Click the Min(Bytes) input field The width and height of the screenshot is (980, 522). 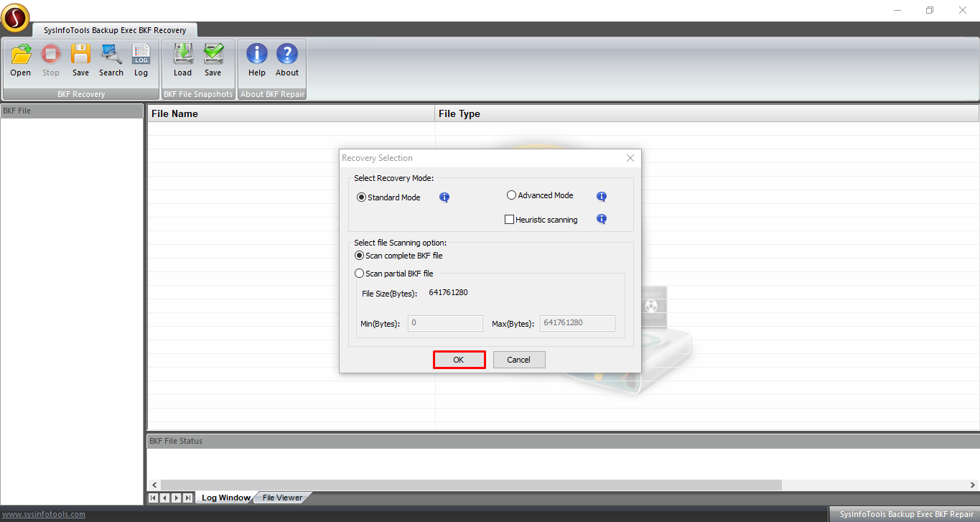point(445,323)
